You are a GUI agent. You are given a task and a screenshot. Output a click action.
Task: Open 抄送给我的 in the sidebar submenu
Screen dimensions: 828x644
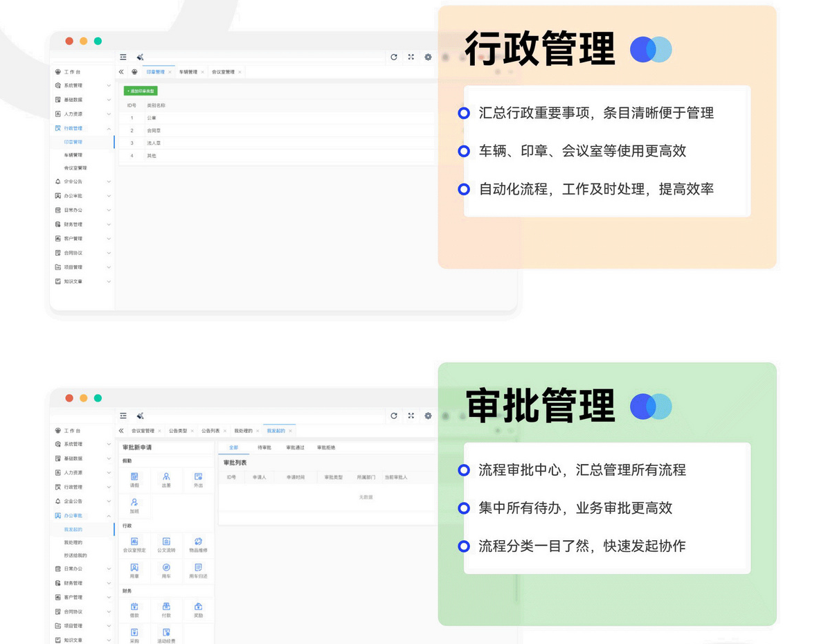coord(75,555)
